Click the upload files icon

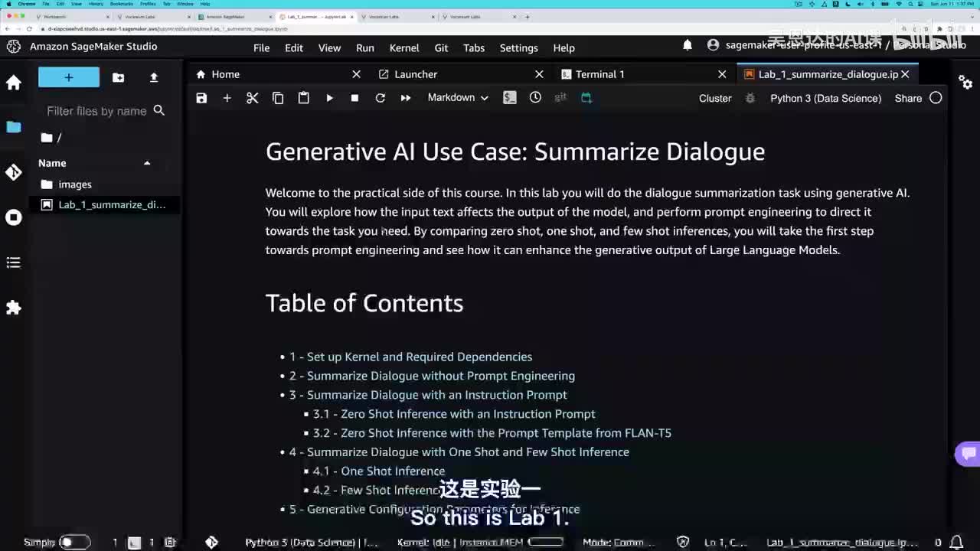click(154, 77)
